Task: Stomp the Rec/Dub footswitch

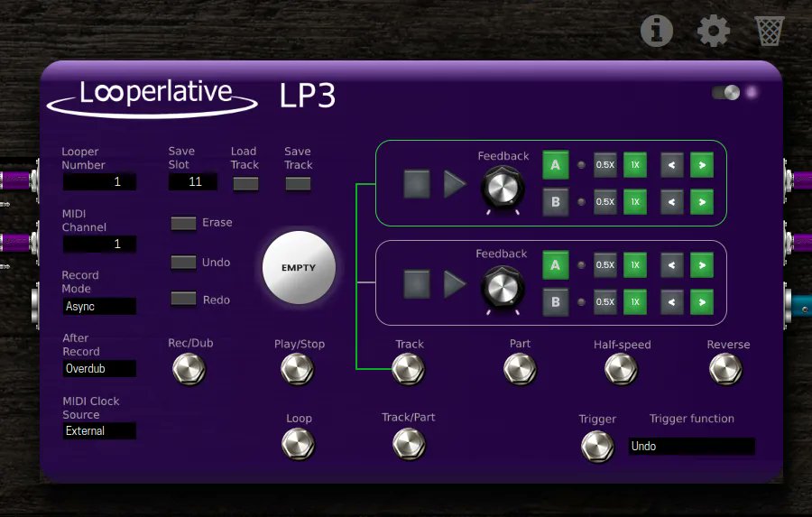Action: [x=189, y=369]
